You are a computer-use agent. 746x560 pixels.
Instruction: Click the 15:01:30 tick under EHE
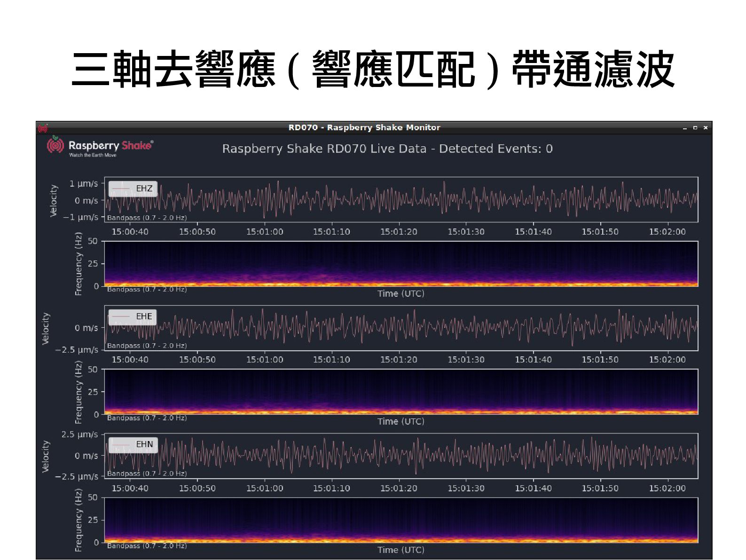tap(466, 360)
